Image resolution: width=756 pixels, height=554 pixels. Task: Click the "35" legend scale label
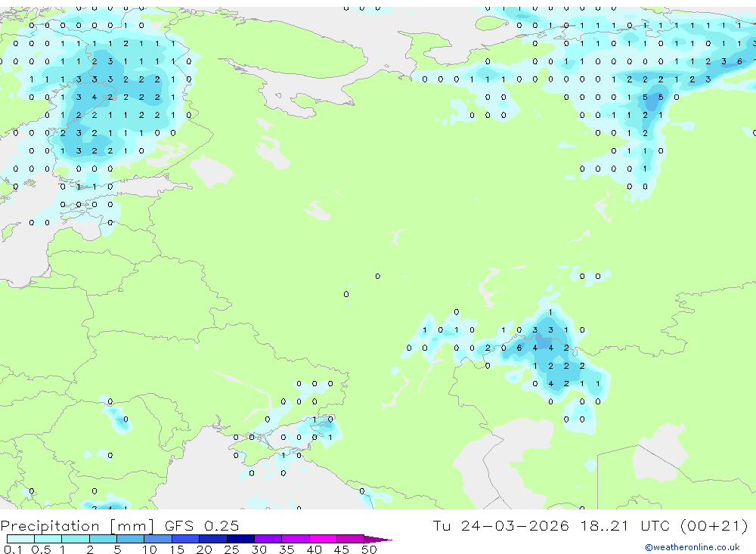coord(287,549)
